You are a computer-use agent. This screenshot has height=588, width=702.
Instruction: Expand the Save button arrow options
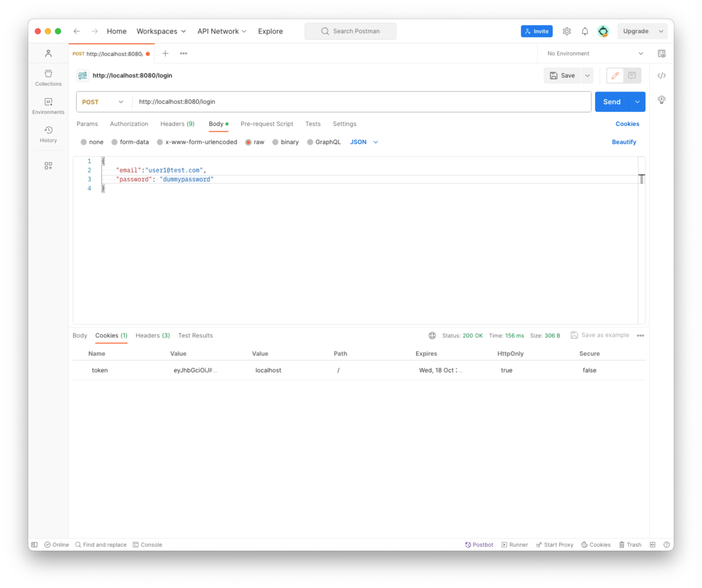tap(587, 76)
